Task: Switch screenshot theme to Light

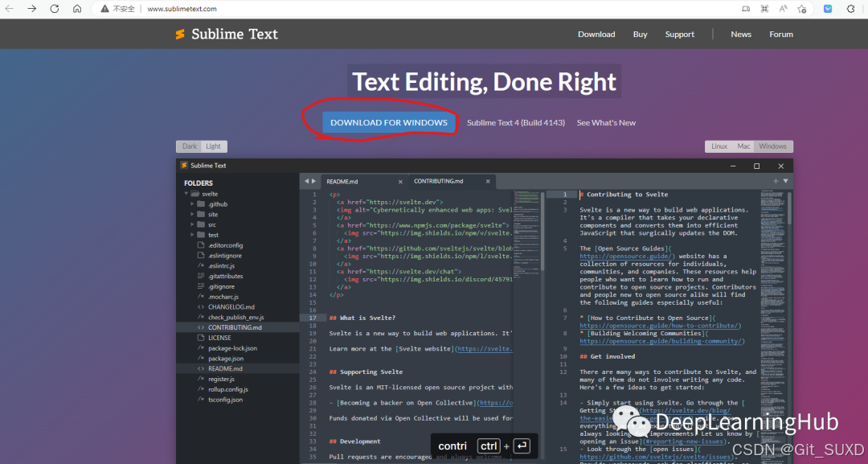Action: pyautogui.click(x=213, y=146)
